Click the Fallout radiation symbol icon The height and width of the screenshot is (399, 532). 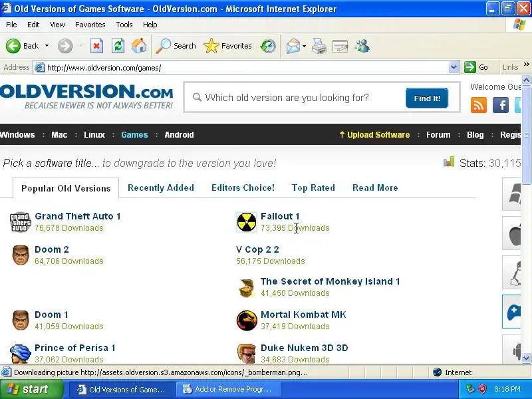pos(247,222)
